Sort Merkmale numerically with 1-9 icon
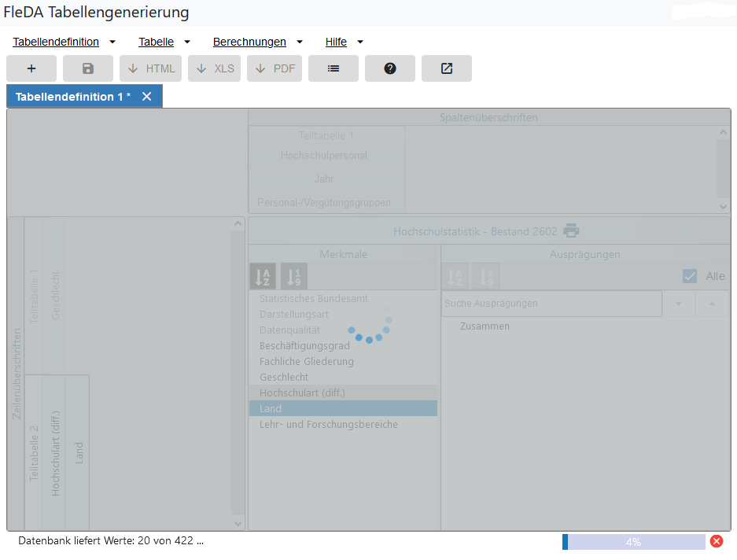The height and width of the screenshot is (560, 737). 294,276
